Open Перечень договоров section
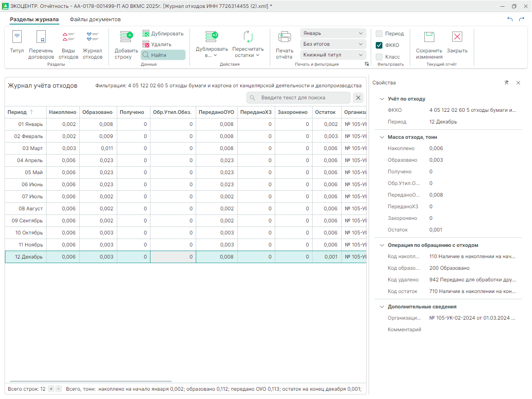 [x=41, y=37]
